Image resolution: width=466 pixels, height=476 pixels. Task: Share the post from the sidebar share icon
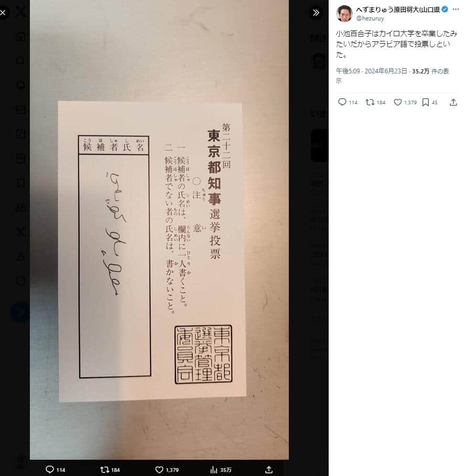point(453,102)
